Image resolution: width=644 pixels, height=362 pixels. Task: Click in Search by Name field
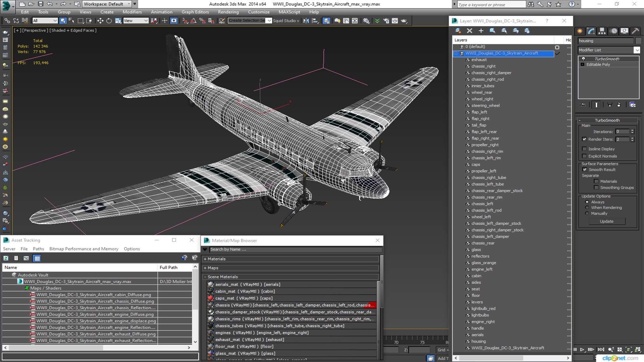pos(295,250)
